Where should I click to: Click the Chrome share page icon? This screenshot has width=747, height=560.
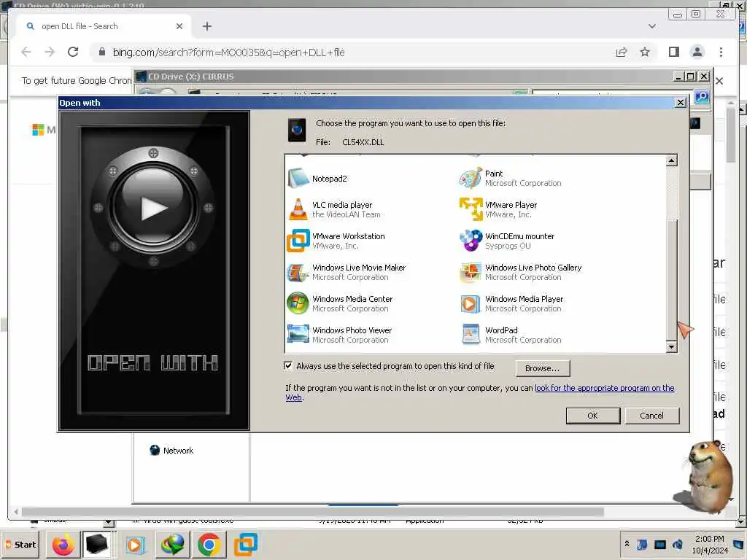pos(622,52)
